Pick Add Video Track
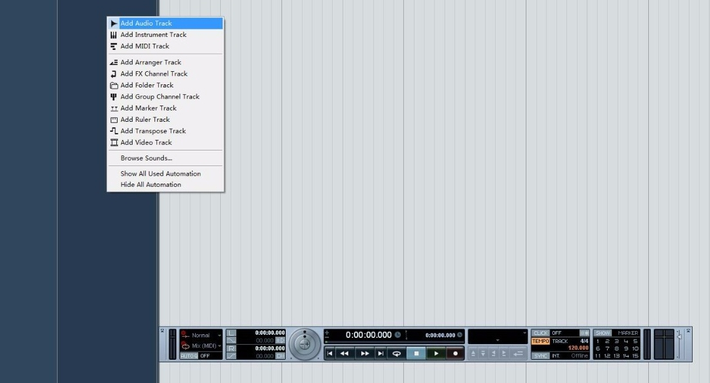The image size is (710, 383). click(165, 142)
